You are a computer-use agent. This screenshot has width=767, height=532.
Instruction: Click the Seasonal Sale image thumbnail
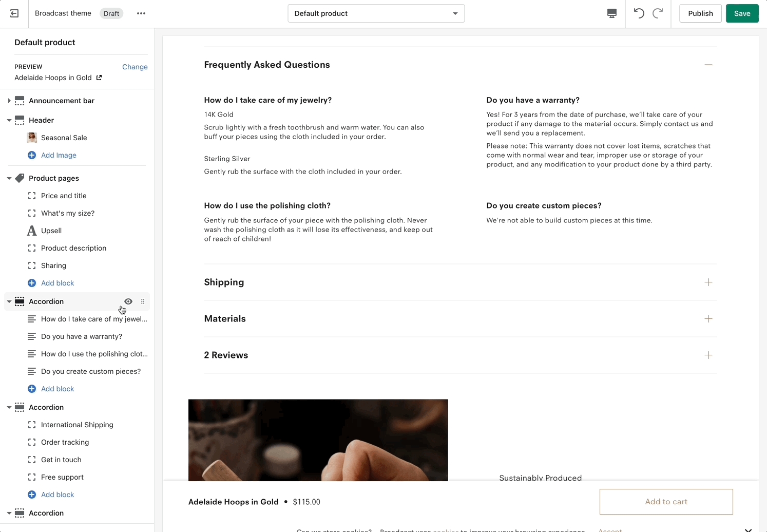[32, 138]
